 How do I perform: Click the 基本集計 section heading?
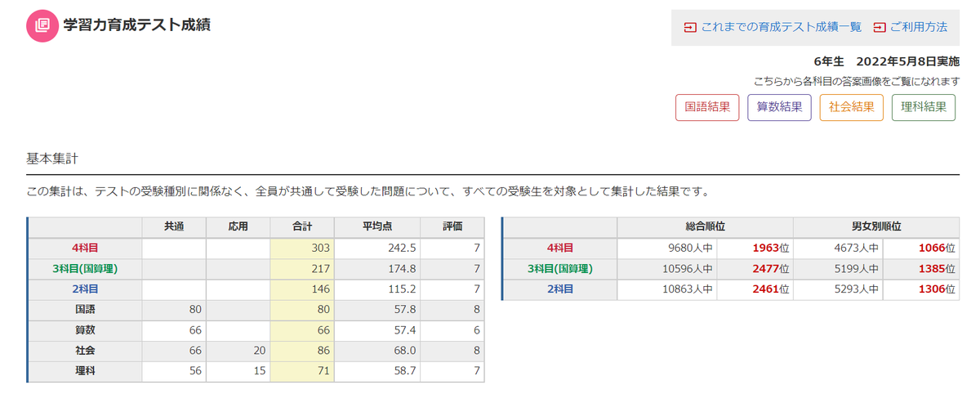pos(51,158)
